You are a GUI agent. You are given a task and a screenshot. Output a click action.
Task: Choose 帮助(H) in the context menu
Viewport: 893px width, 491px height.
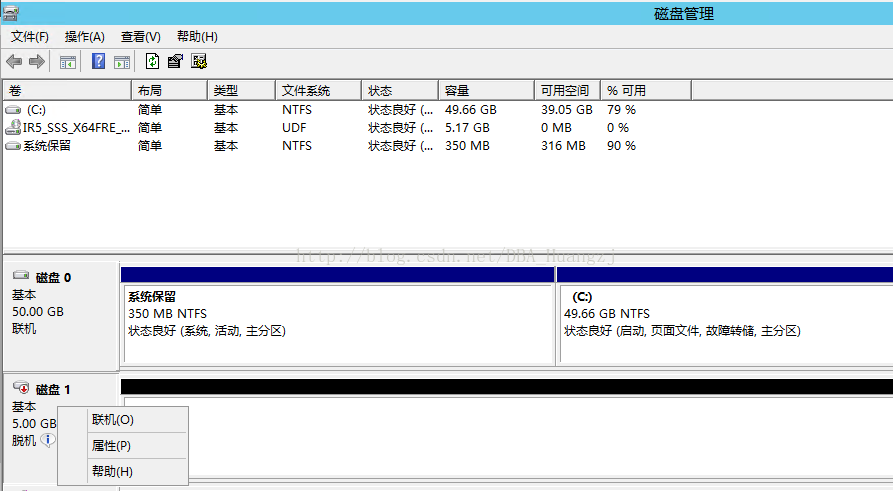pyautogui.click(x=123, y=472)
